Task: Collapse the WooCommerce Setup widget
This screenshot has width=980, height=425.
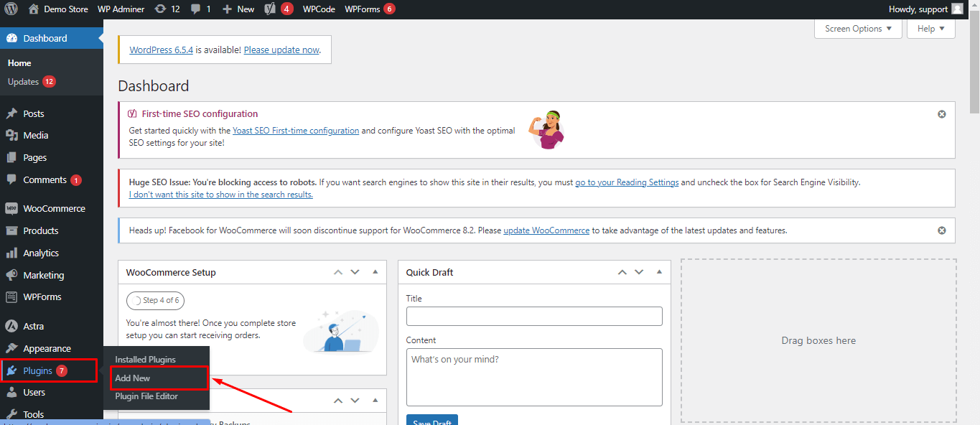Action: pyautogui.click(x=375, y=272)
